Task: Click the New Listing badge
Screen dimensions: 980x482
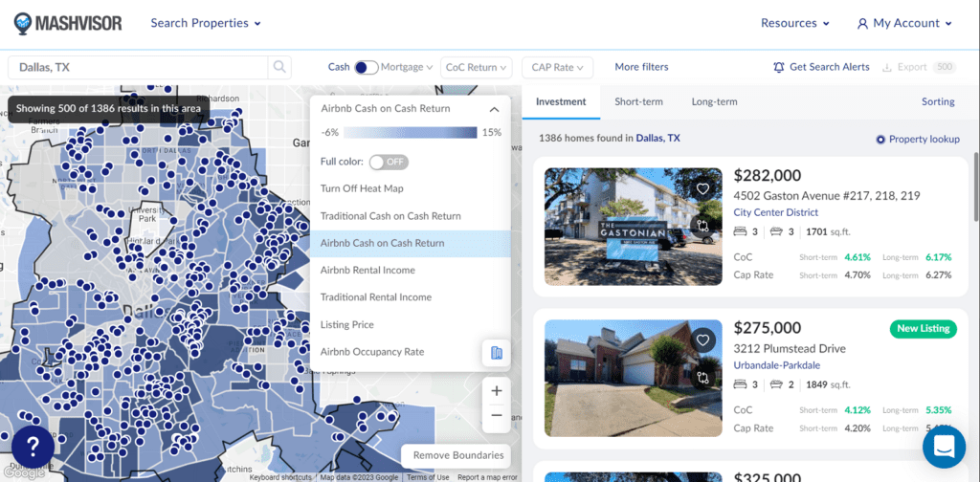Action: point(924,328)
